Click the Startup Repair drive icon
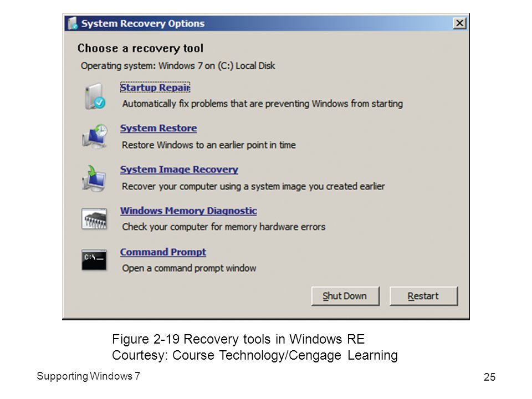The height and width of the screenshot is (399, 532). (95, 96)
